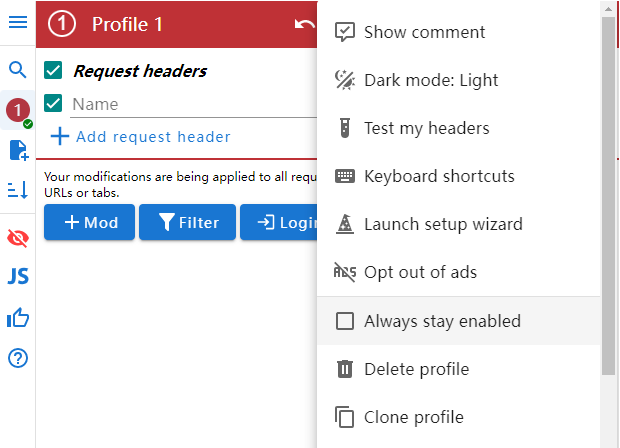The image size is (620, 448).
Task: Click the JS sidebar icon
Action: coord(18,277)
